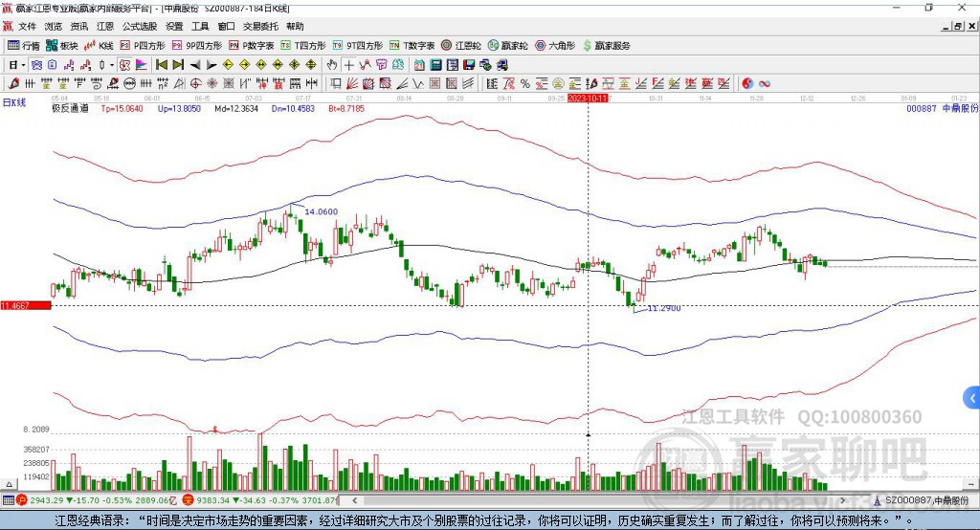Viewport: 980px width, 530px height.
Task: Click the SZ000887,中鼎股份 status entry
Action: pyautogui.click(x=922, y=500)
